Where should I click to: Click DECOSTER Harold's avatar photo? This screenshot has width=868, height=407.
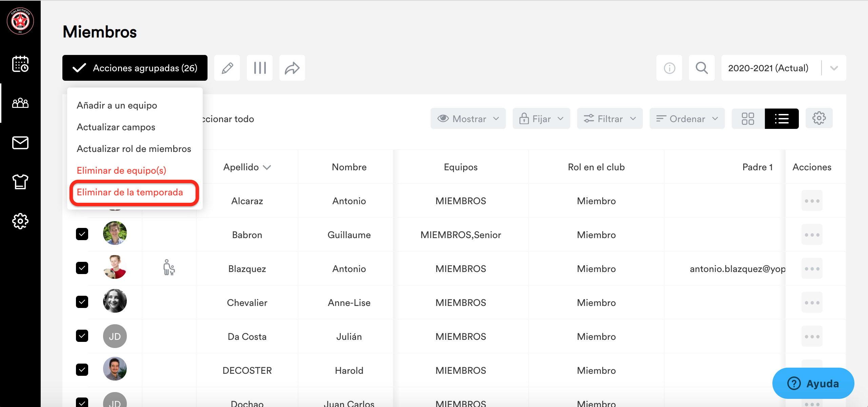click(115, 369)
